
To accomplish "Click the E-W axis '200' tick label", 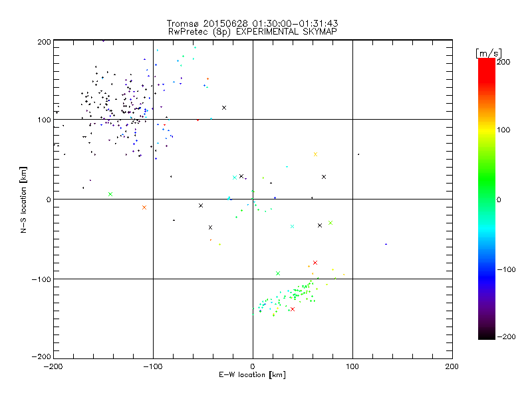I will coord(452,366).
